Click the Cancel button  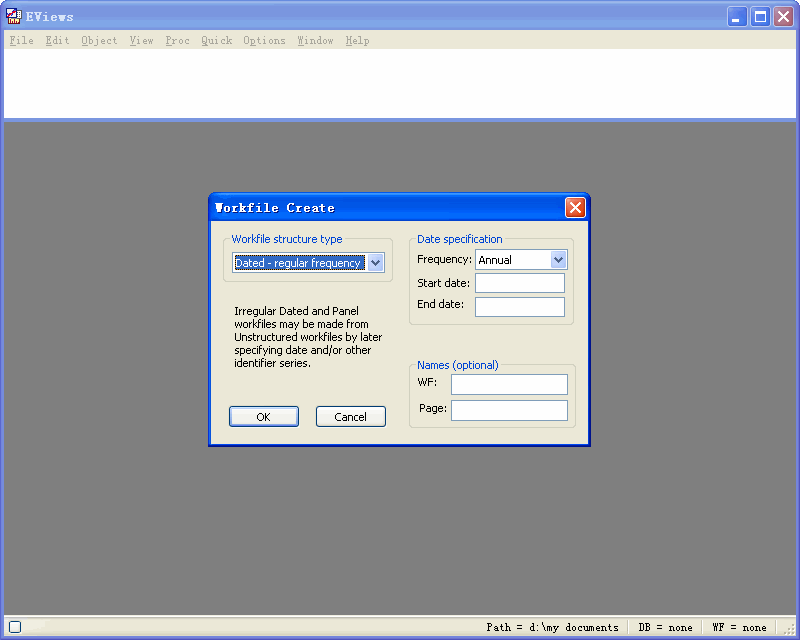click(x=350, y=416)
